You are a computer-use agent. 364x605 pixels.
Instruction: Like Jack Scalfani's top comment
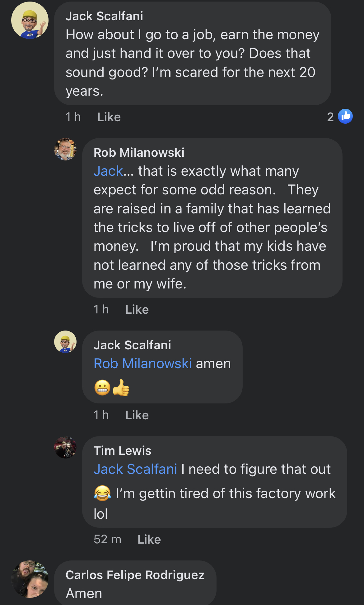(109, 117)
